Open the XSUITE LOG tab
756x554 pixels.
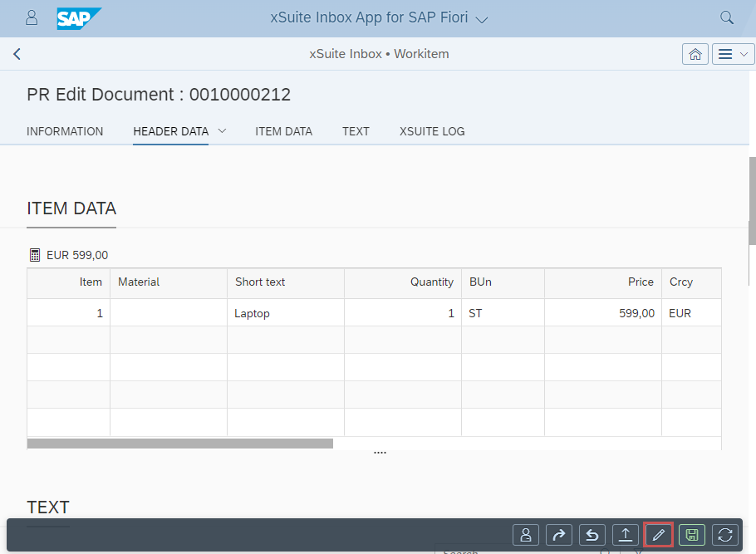point(431,131)
